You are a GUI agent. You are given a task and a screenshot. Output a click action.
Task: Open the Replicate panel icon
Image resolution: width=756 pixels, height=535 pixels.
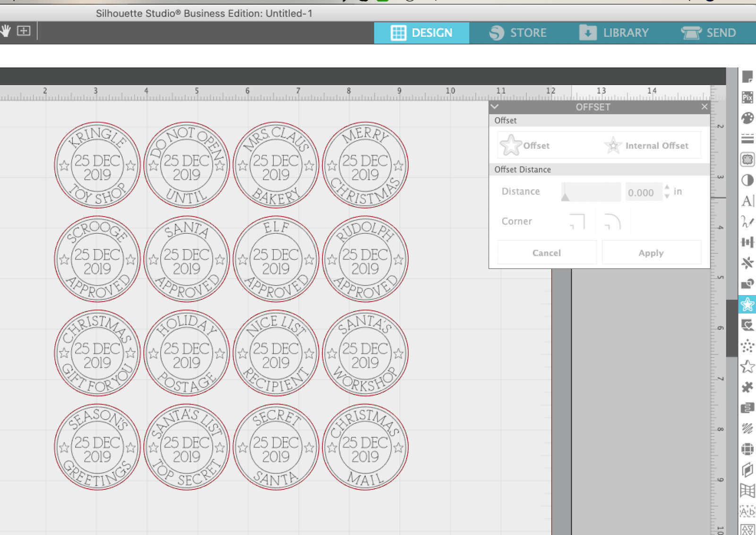(x=747, y=263)
